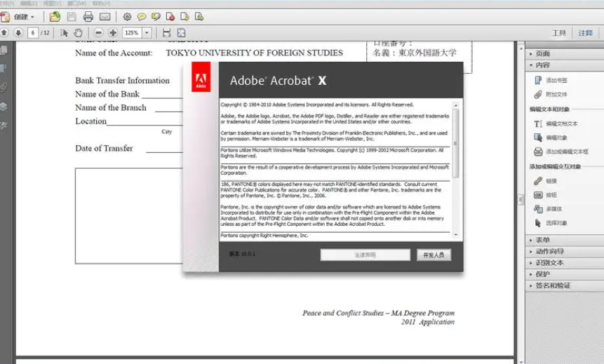
Task: Select the 多媒体 tool
Action: [x=548, y=209]
